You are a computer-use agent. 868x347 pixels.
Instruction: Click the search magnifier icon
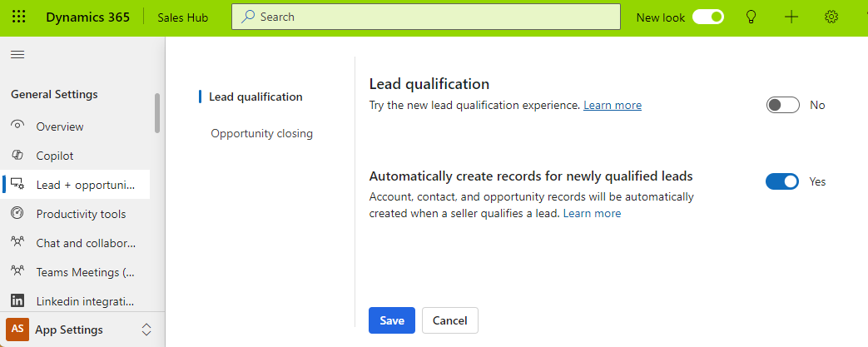click(249, 17)
